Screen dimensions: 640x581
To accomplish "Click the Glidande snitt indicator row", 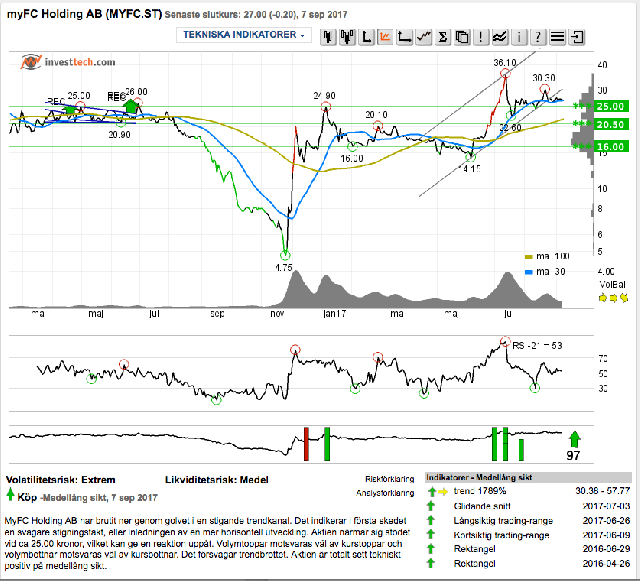I will 529,506.
